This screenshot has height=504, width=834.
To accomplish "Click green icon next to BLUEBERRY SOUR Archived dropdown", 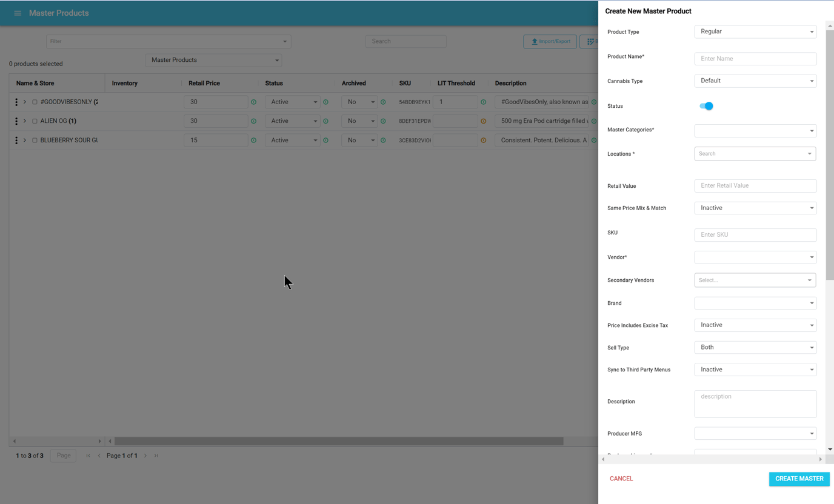I will pyautogui.click(x=383, y=140).
